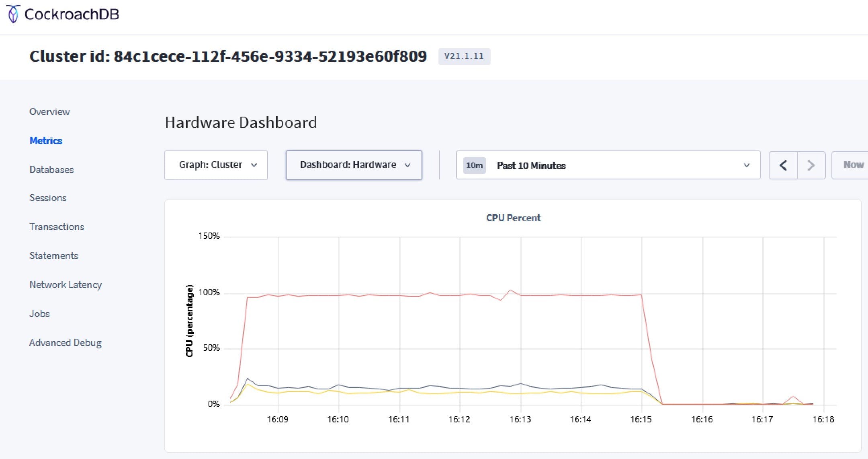Click the 16:09 time axis label
The image size is (868, 459).
point(277,420)
